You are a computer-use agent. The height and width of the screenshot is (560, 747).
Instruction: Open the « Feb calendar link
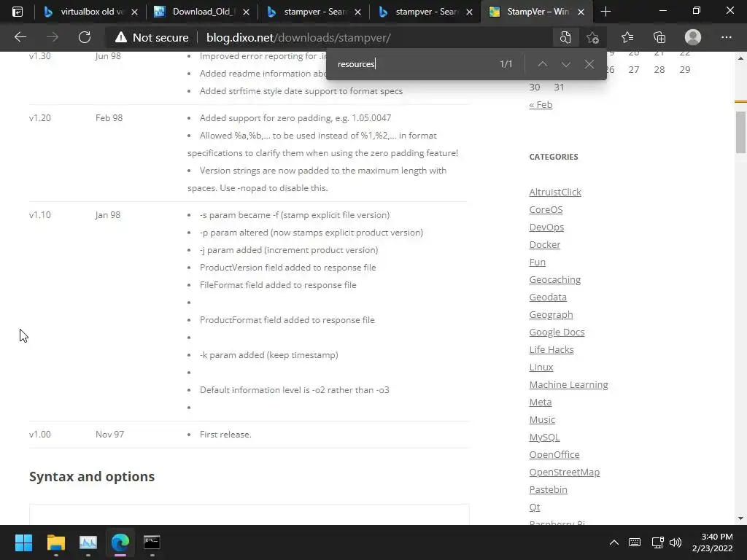tap(541, 105)
